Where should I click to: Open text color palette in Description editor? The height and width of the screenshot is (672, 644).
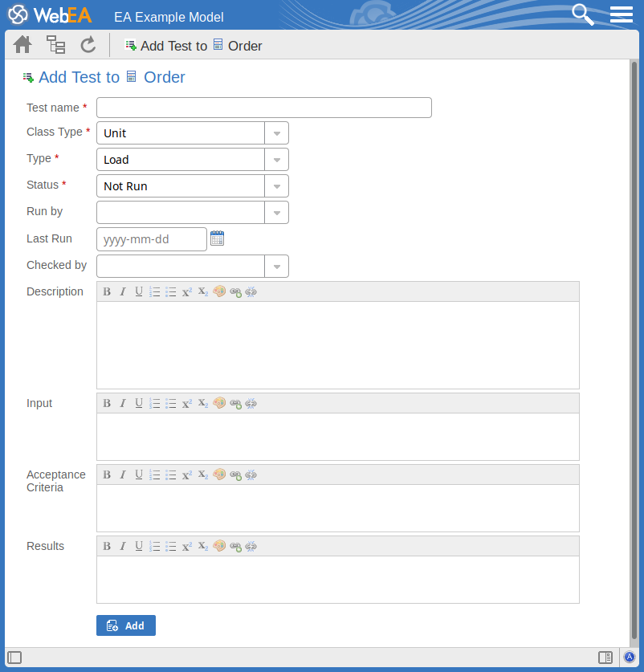[x=219, y=292]
